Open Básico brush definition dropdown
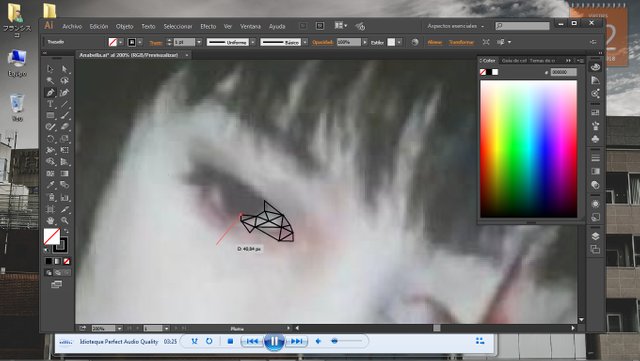This screenshot has width=640, height=361. coord(304,42)
